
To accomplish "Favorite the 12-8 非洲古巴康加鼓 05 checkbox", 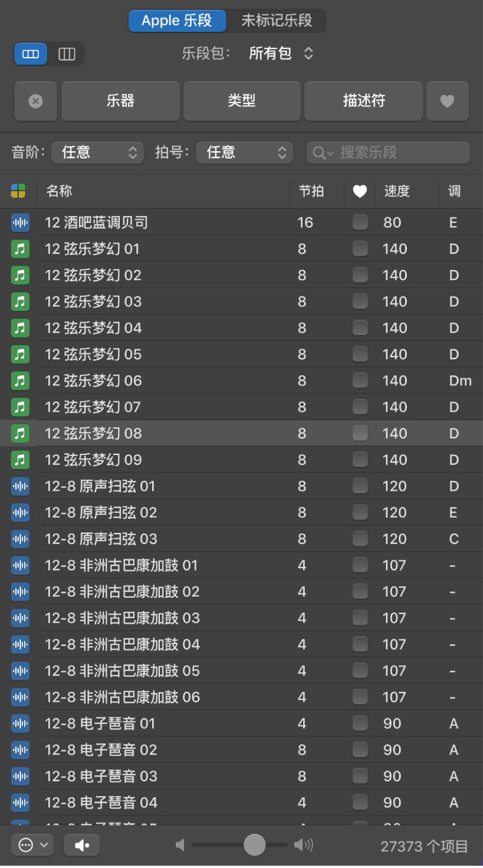I will 360,670.
